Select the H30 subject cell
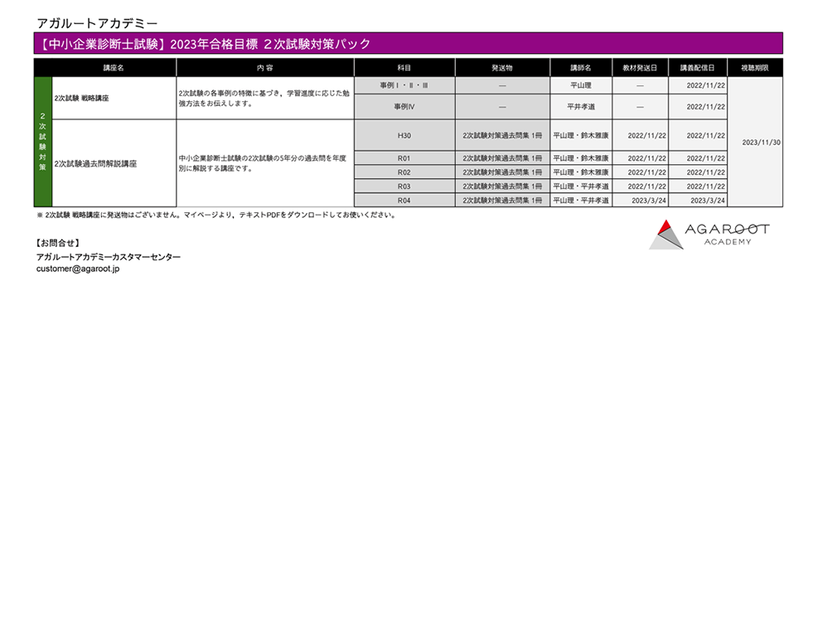Screen dimensions: 818x644 pos(404,135)
